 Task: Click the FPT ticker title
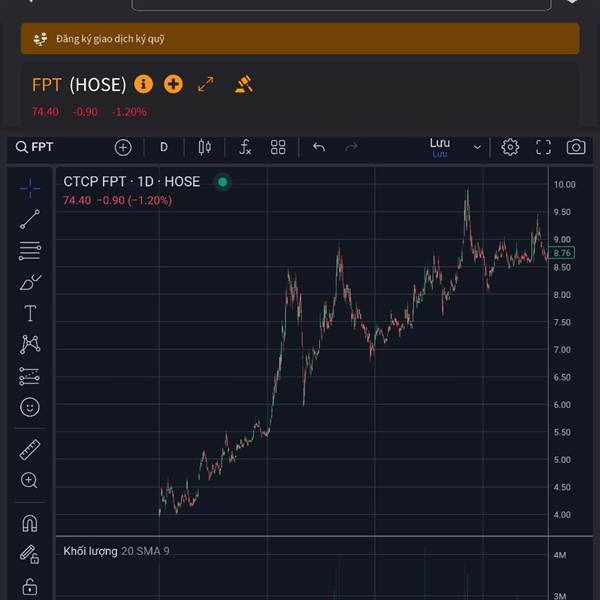[x=46, y=85]
